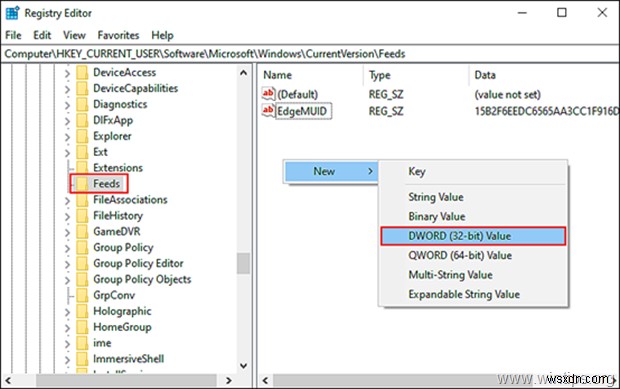The image size is (620, 389).
Task: Expand the FileAssociations key
Action: tap(67, 201)
